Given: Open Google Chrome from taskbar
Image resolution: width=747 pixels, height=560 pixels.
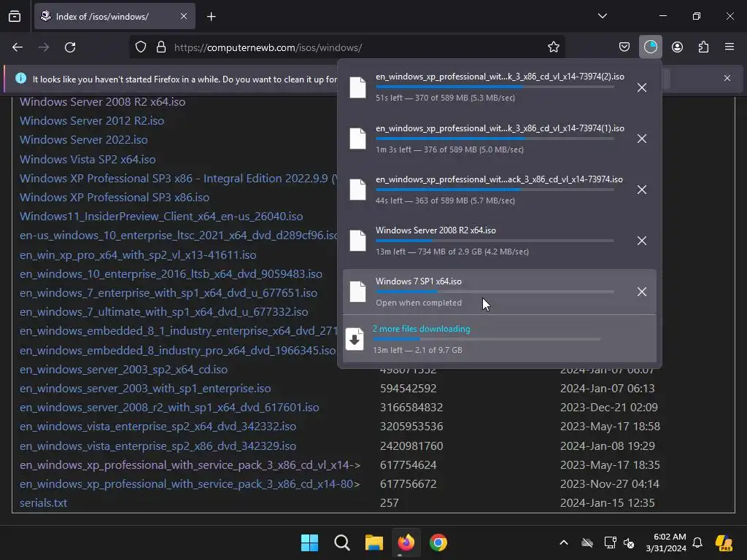Looking at the screenshot, I should click(438, 542).
